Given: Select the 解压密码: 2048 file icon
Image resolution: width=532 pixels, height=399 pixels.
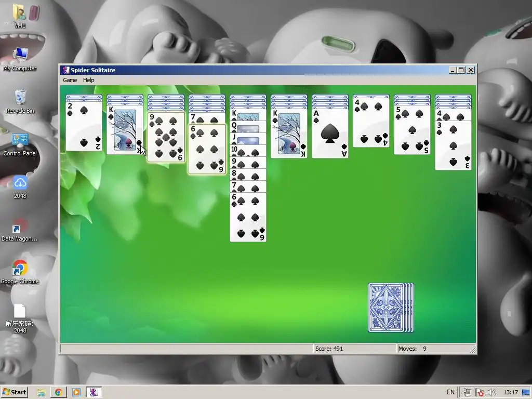Looking at the screenshot, I should pyautogui.click(x=20, y=318).
